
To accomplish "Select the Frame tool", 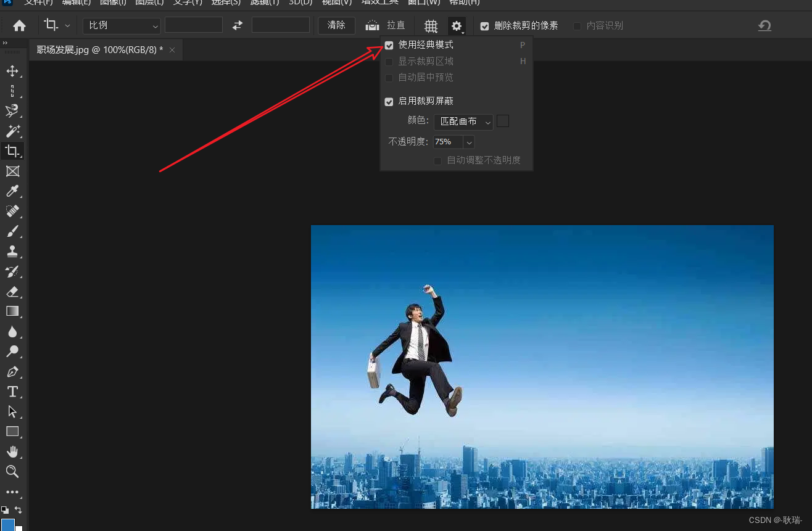I will pyautogui.click(x=12, y=171).
